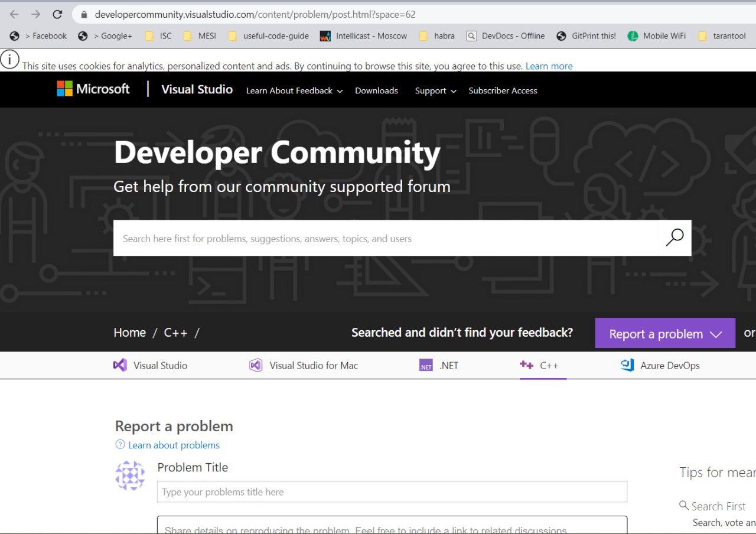Click the C++ breadcrumb link
The height and width of the screenshot is (534, 756).
click(175, 333)
